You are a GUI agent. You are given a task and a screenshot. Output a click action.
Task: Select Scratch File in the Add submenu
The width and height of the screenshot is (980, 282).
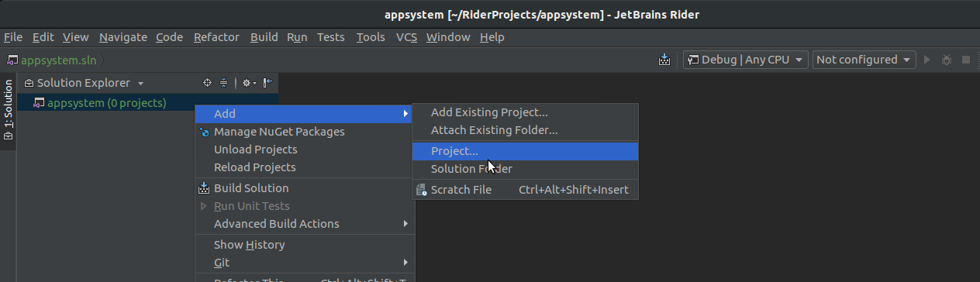coord(525,190)
